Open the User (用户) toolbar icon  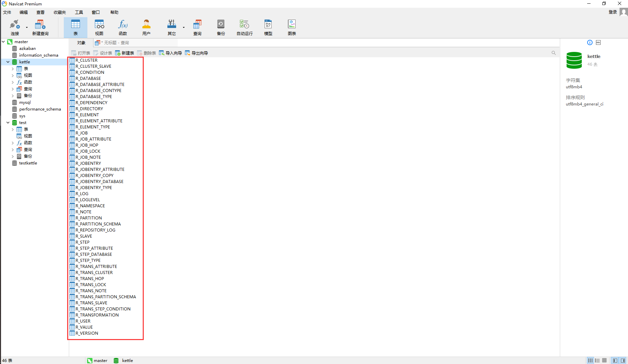pos(146,27)
